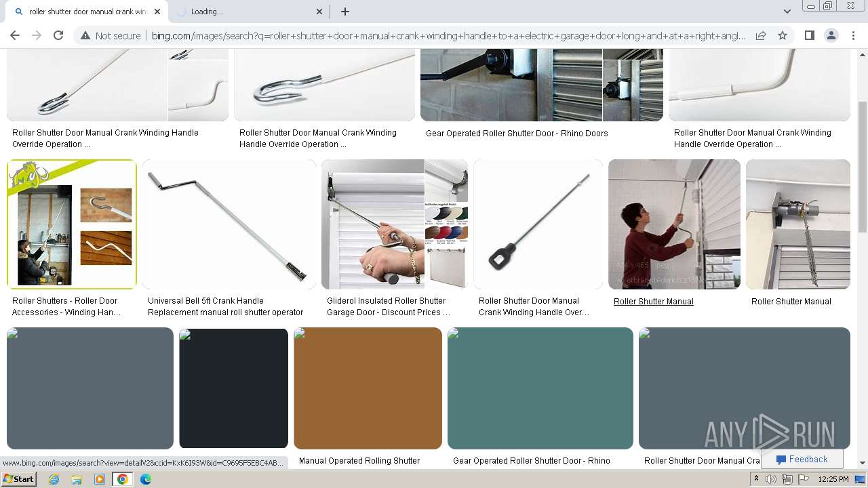The width and height of the screenshot is (868, 488).
Task: Open Roller Shutters - Roller Door Accessories title
Action: click(x=66, y=306)
